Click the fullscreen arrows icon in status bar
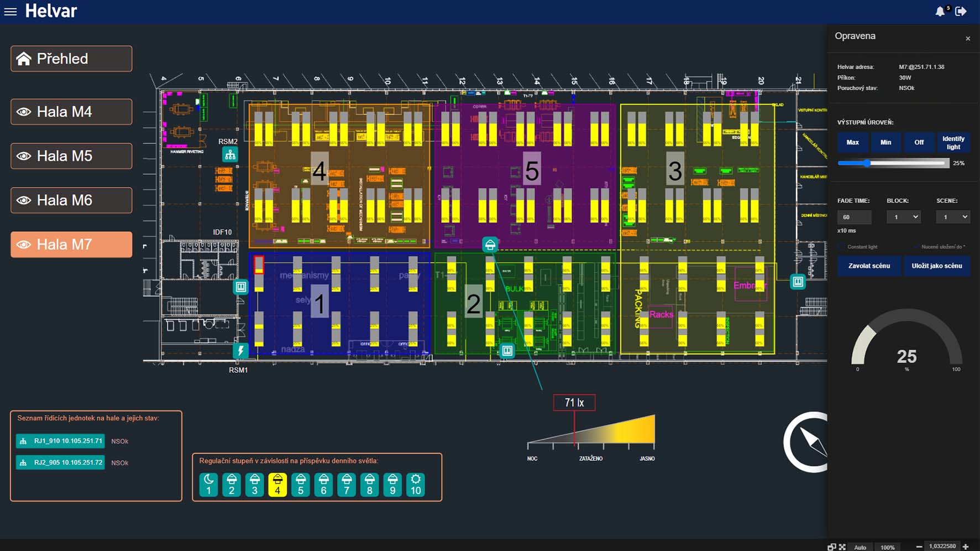The width and height of the screenshot is (980, 551). 842,547
